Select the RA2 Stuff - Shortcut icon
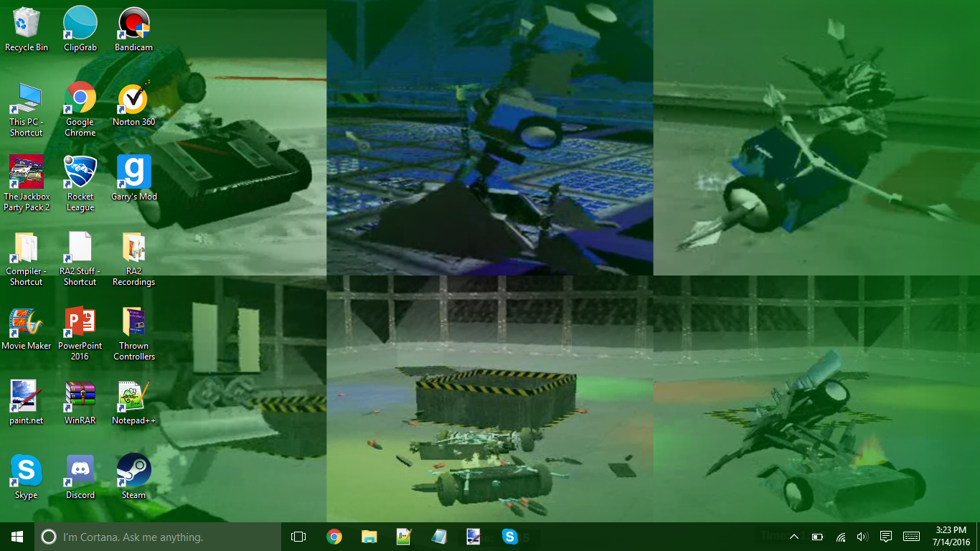This screenshot has height=551, width=980. point(80,258)
